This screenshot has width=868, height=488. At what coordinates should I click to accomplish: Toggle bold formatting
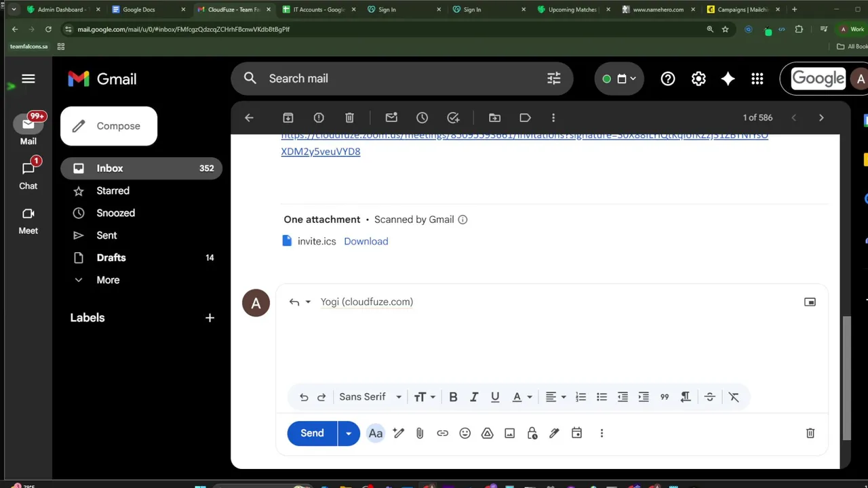point(453,397)
